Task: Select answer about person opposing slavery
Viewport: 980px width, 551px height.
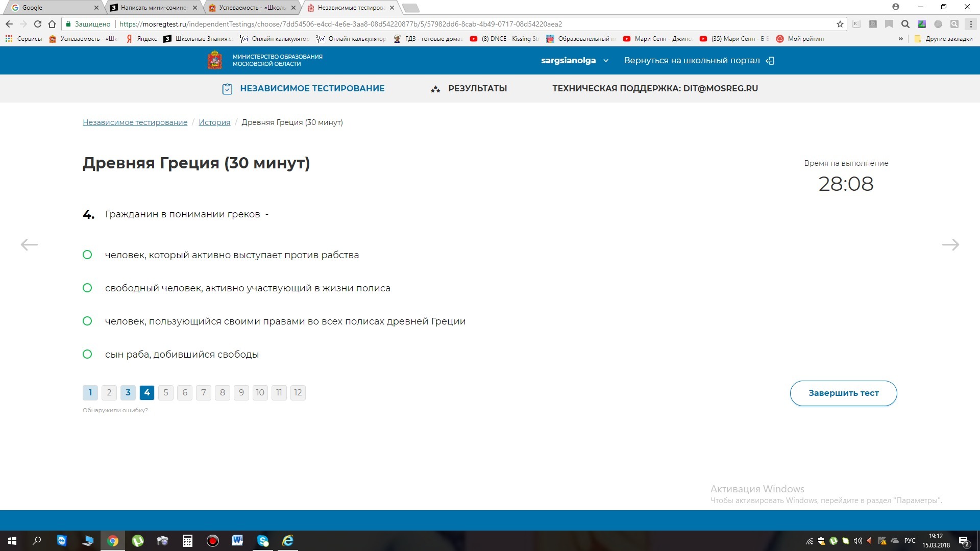Action: (87, 255)
